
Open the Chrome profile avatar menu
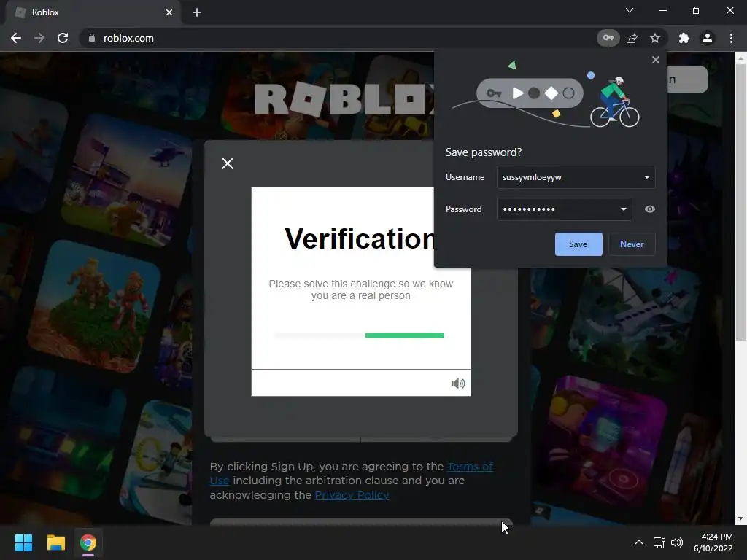point(708,38)
